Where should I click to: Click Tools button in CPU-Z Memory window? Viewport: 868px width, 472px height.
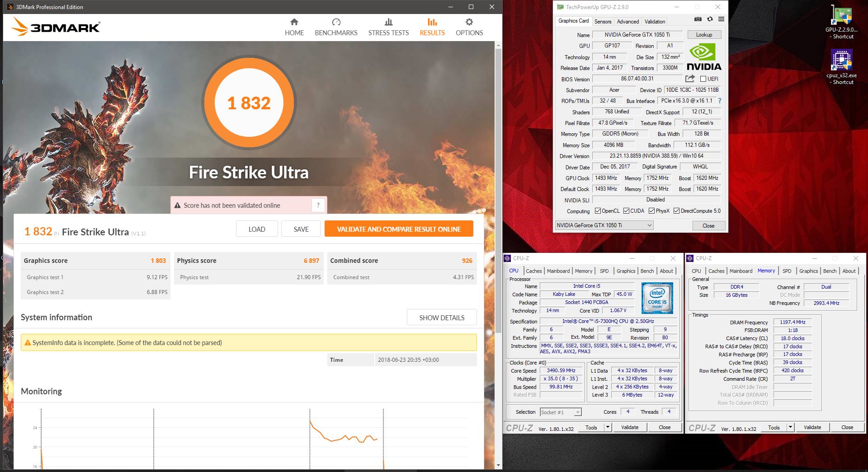(774, 427)
